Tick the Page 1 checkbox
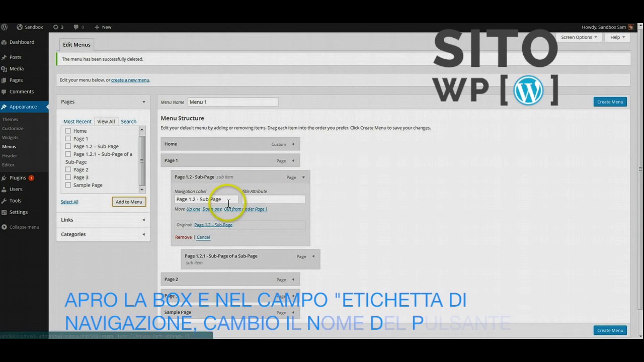 [68, 138]
